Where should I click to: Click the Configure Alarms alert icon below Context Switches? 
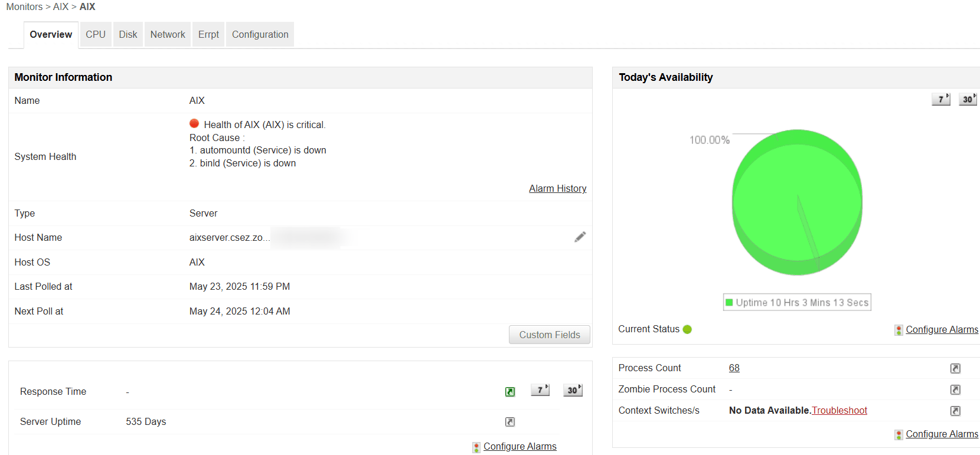[x=899, y=434]
